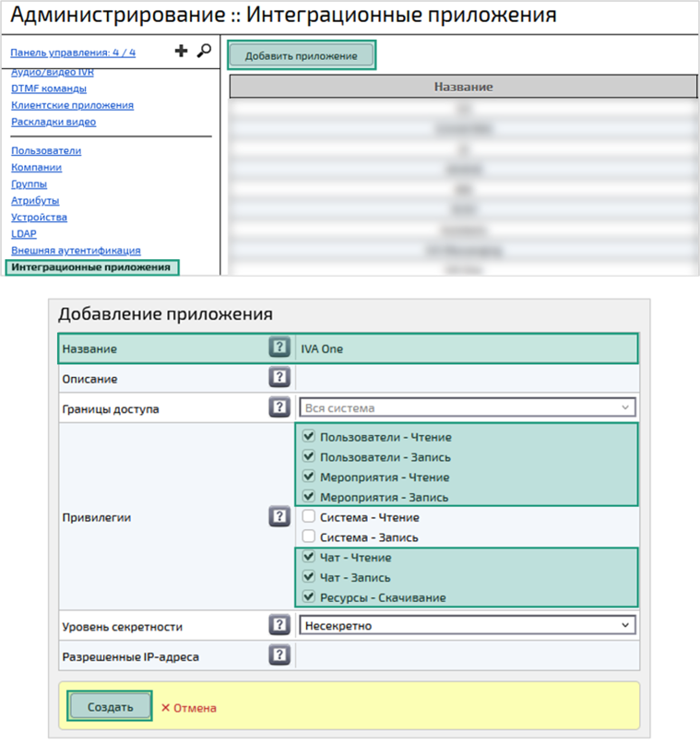Viewport: 700px width, 743px height.
Task: Click the magnifier search icon in sidebar
Action: point(204,52)
